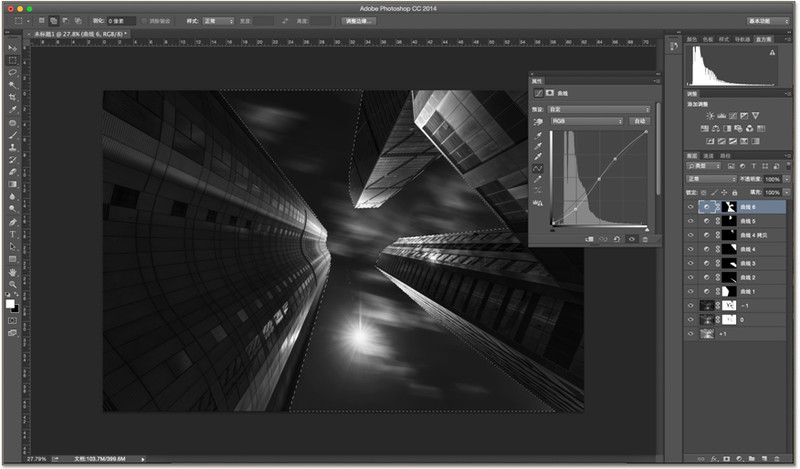Open the tool preset picker arrow
The height and width of the screenshot is (469, 800).
click(x=28, y=21)
